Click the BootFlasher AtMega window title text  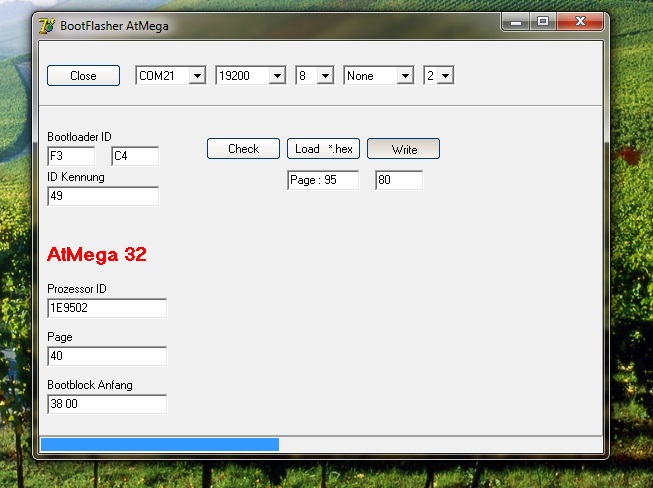coord(114,26)
